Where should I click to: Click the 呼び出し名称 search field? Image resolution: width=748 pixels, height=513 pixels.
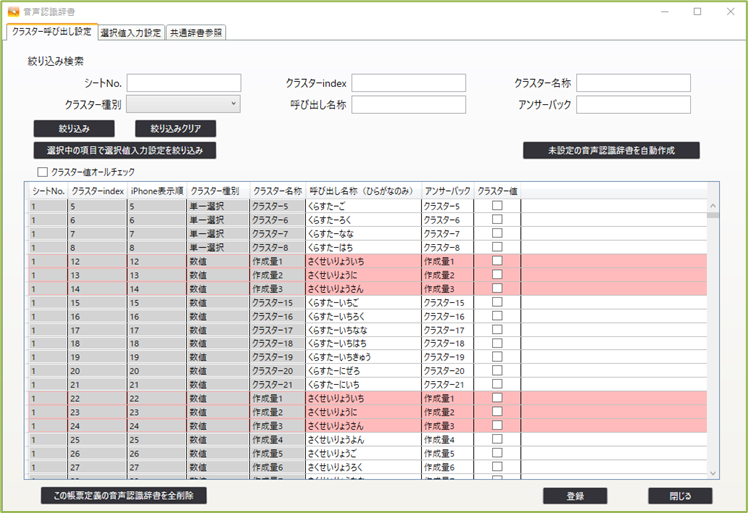pyautogui.click(x=408, y=105)
